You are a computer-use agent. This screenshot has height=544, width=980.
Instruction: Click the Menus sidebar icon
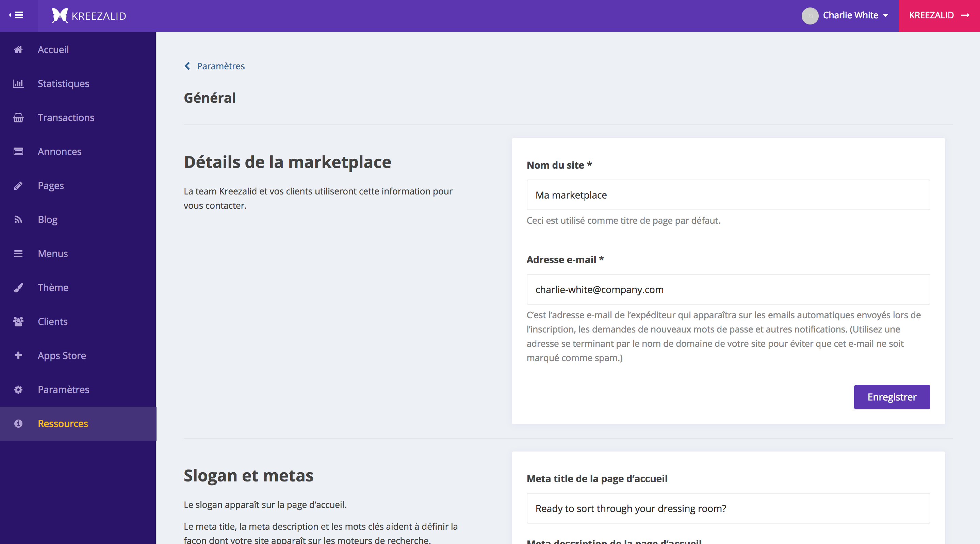click(x=18, y=253)
